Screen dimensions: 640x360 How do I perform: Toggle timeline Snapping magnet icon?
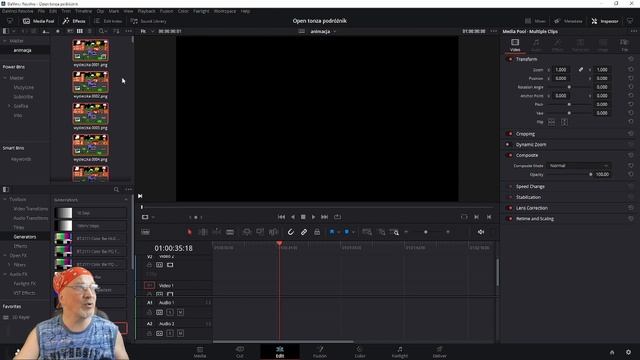(291, 232)
